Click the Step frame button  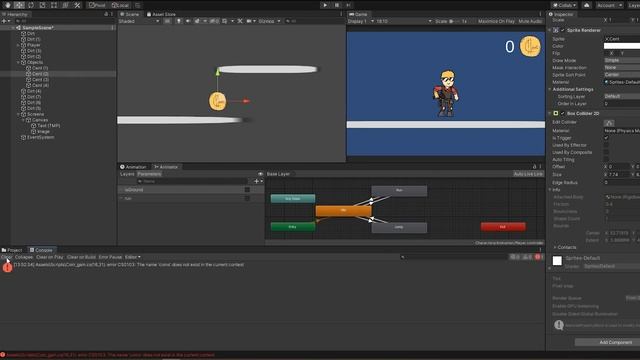coord(348,5)
